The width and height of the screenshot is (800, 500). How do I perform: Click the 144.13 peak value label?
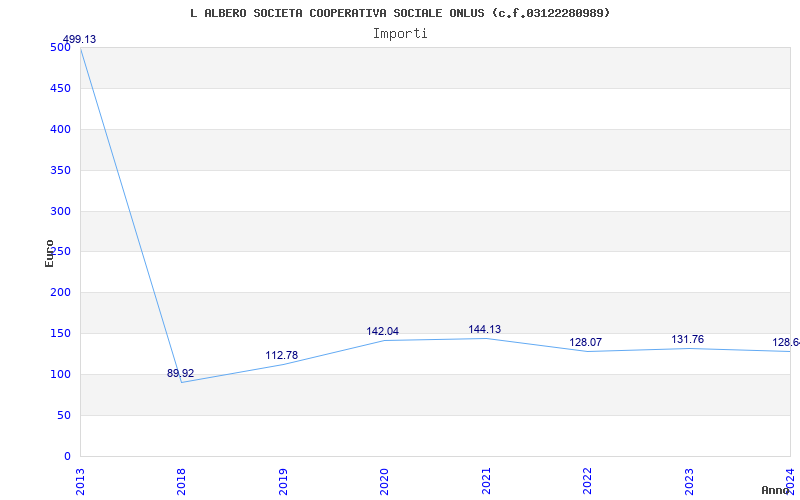pyautogui.click(x=485, y=330)
